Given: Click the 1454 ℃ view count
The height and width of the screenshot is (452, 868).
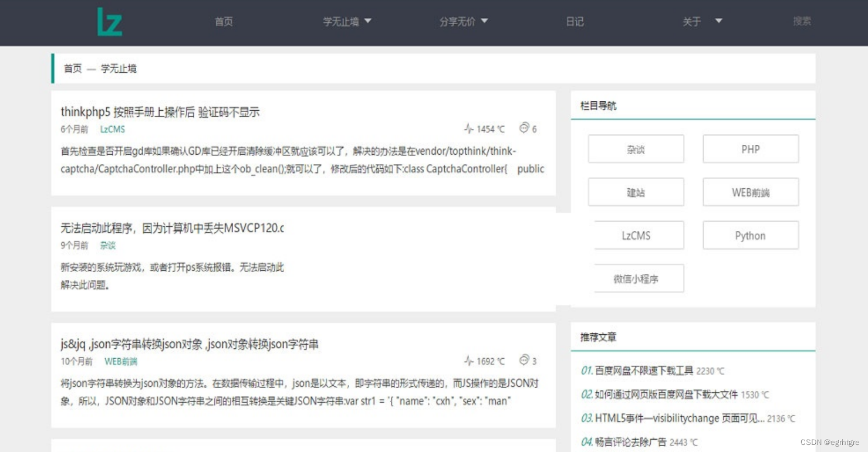Looking at the screenshot, I should pos(491,130).
